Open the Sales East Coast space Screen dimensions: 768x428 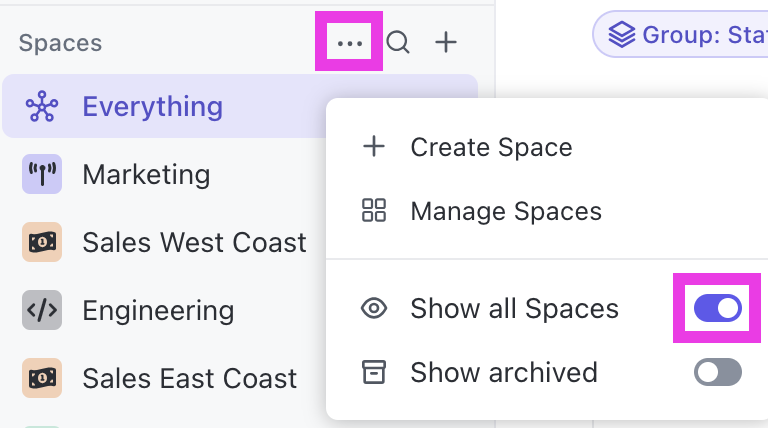190,379
